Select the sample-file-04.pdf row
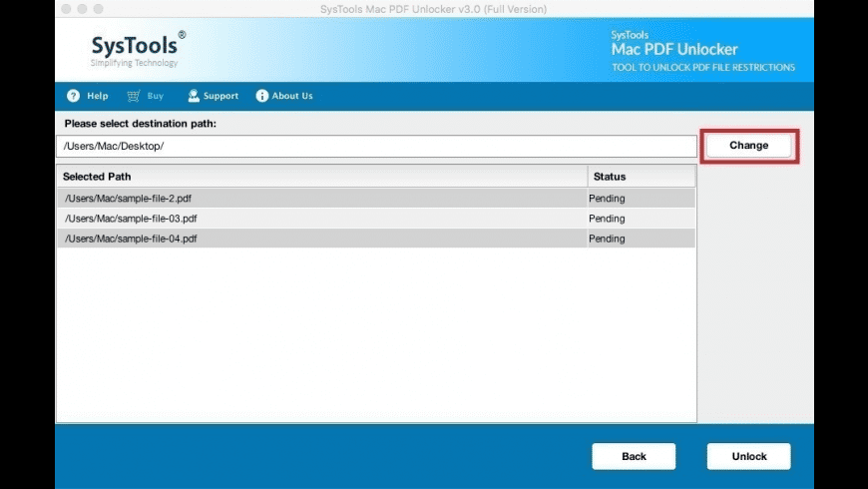The image size is (868, 489). click(x=376, y=239)
